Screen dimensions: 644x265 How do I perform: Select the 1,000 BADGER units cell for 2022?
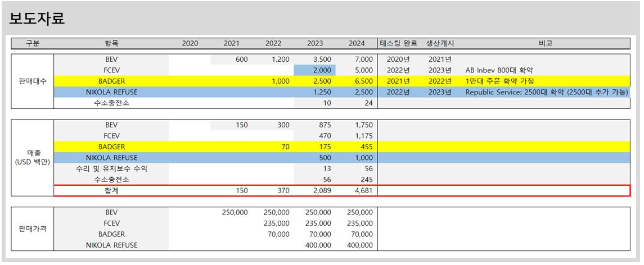click(281, 81)
